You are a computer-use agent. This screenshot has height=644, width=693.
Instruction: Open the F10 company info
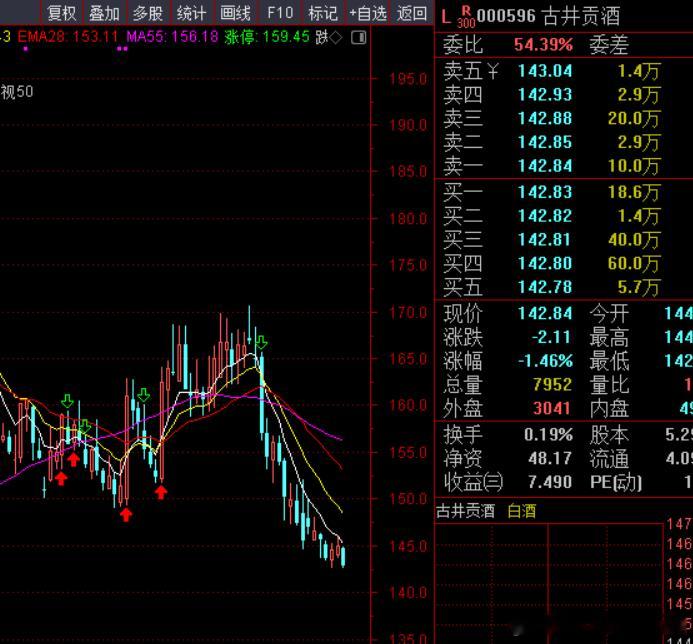point(280,13)
